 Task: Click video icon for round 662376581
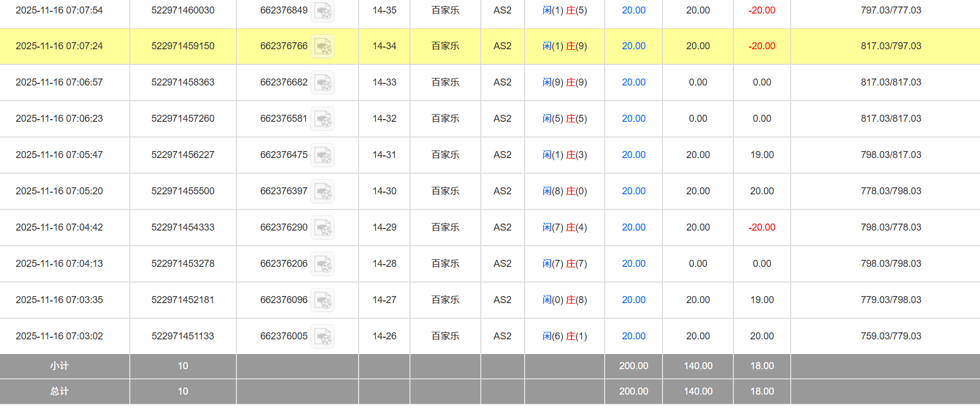pos(323,119)
